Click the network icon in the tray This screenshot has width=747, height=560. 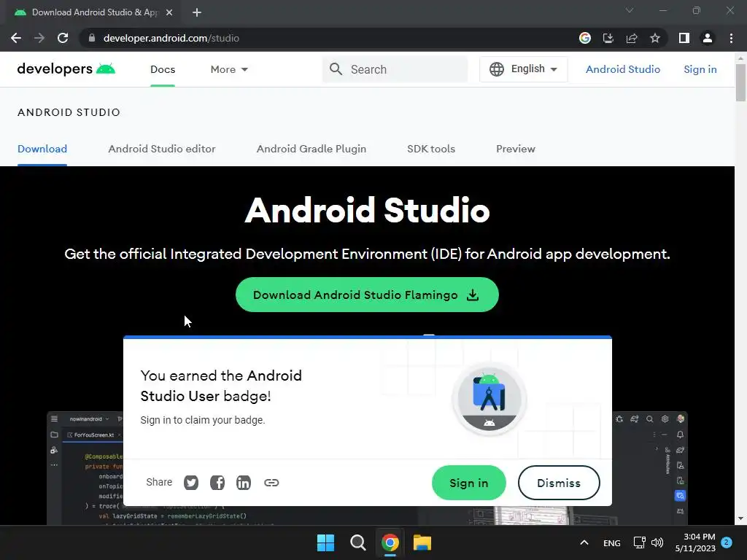pyautogui.click(x=639, y=542)
